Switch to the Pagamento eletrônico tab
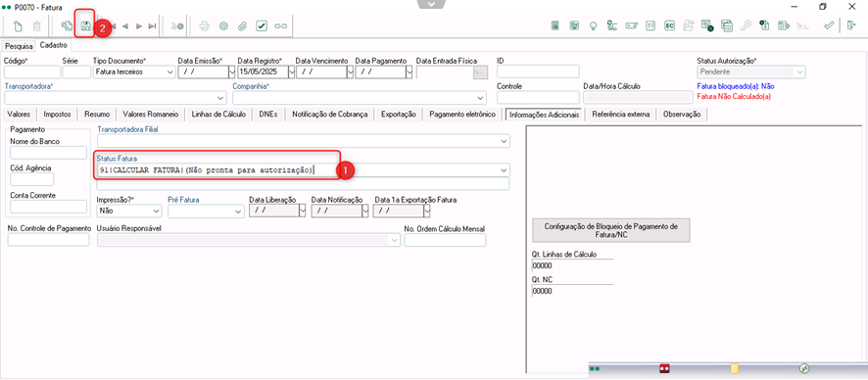The image size is (868, 380). [x=462, y=115]
